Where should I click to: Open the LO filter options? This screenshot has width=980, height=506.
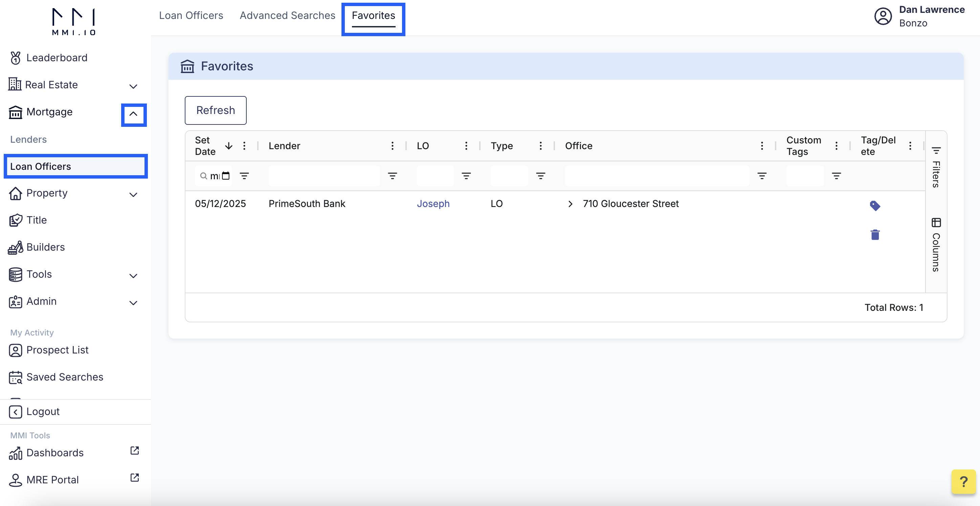pyautogui.click(x=466, y=176)
